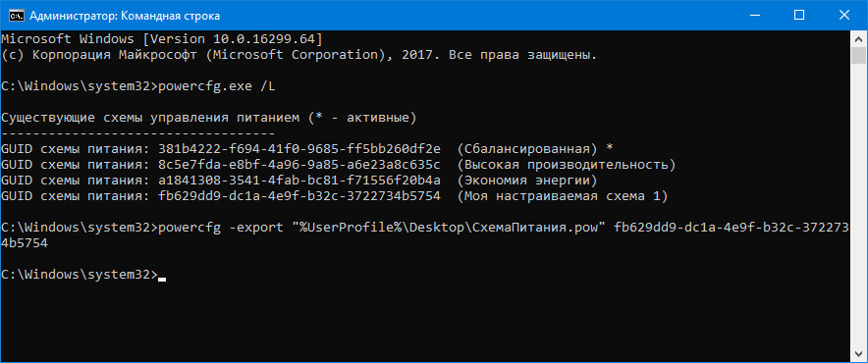
Task: Click the GUID a1841308-3541-4fab-bc81-f71556f20b4a
Action: pos(298,181)
